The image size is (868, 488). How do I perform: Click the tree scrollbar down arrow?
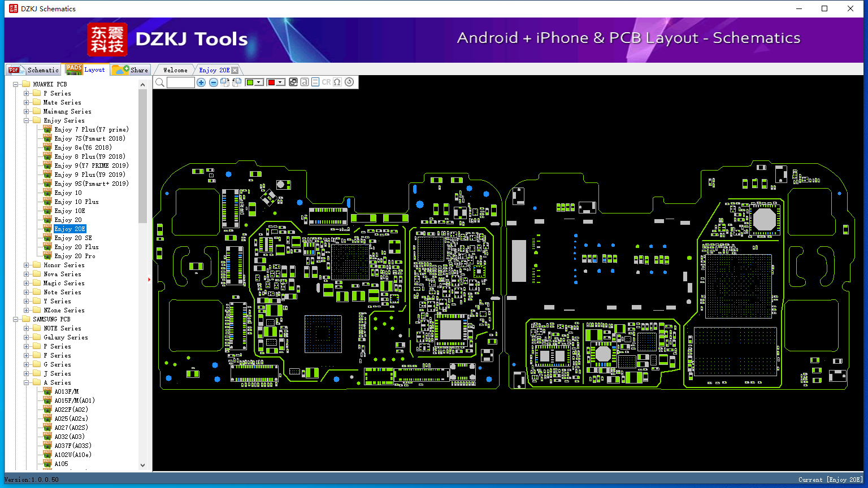point(143,465)
